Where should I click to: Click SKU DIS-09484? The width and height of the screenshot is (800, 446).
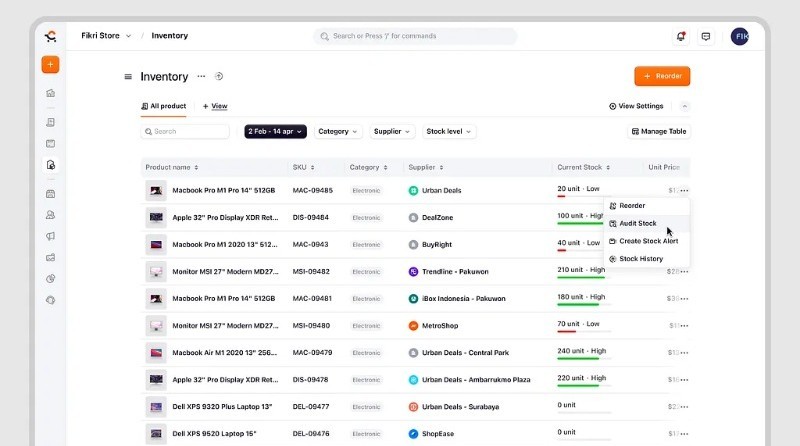[x=311, y=217]
